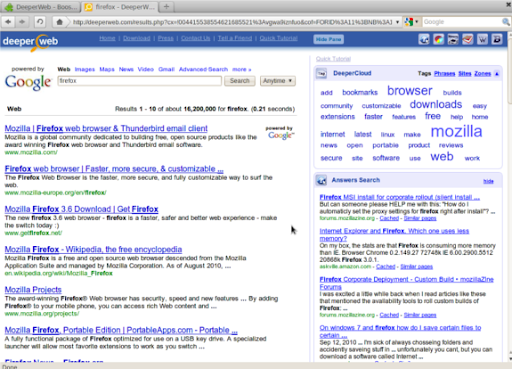Click the Google logo beside the search box

click(x=28, y=82)
